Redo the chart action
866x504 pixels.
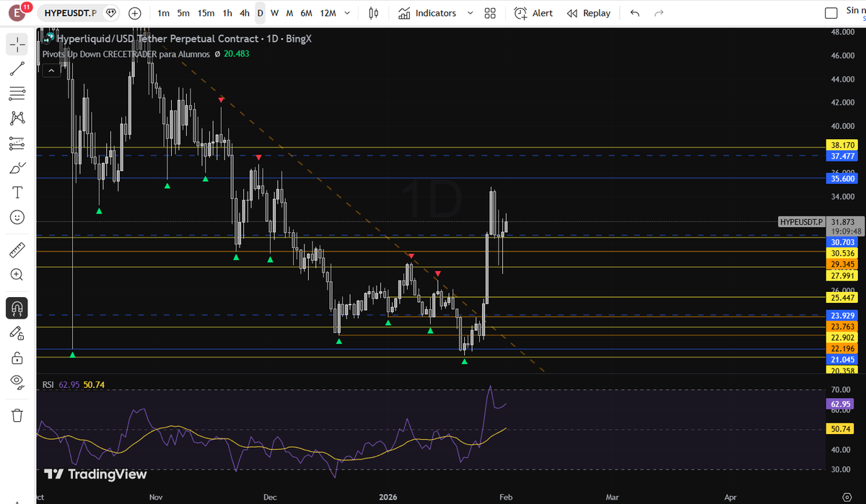pyautogui.click(x=658, y=13)
